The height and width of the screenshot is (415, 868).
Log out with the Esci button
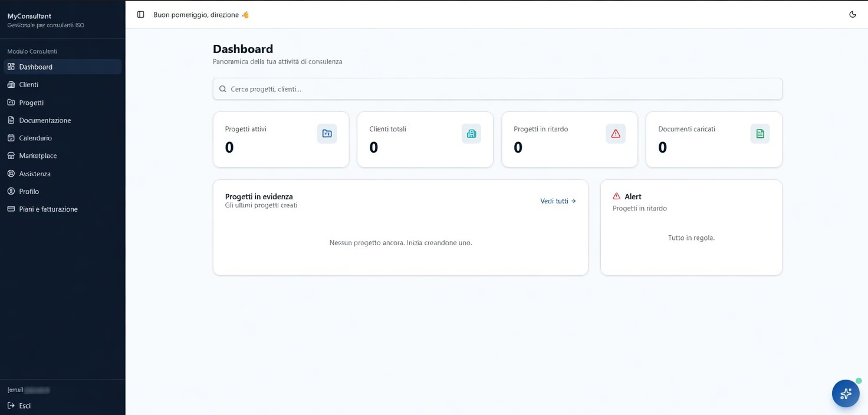coord(63,406)
